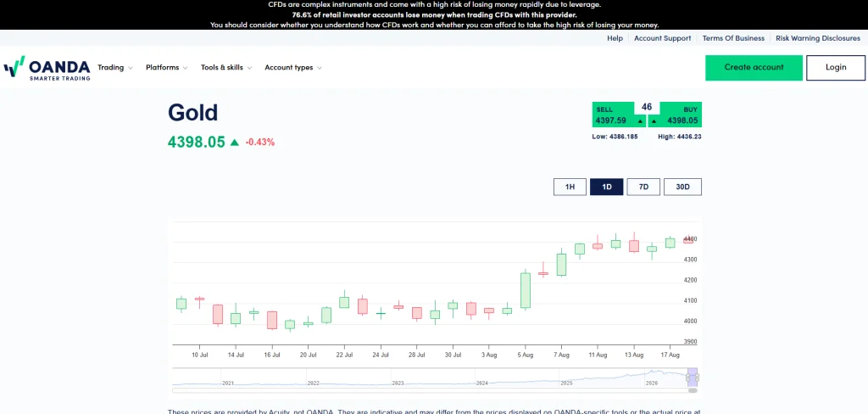The width and height of the screenshot is (868, 414).
Task: Click the 76.6% retail investor risk warning text
Action: click(x=434, y=14)
